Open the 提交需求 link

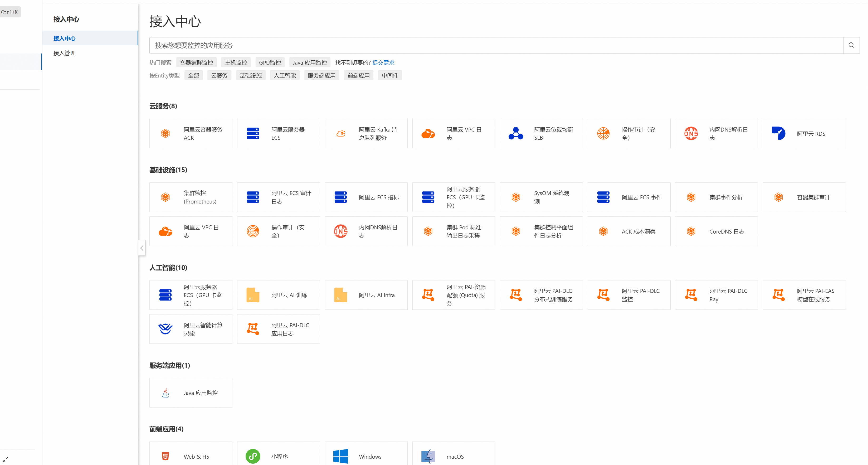point(383,62)
